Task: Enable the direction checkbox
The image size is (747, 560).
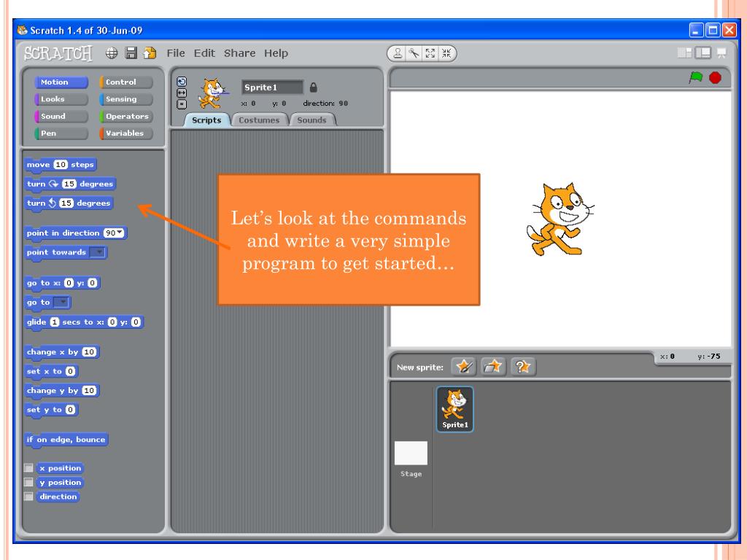Action: (x=28, y=497)
